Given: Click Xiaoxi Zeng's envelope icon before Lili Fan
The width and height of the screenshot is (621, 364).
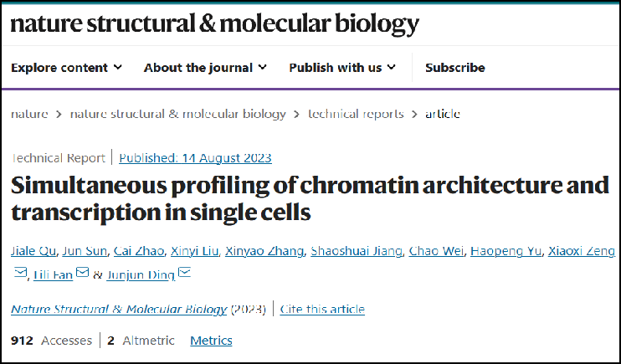Looking at the screenshot, I should [x=21, y=273].
